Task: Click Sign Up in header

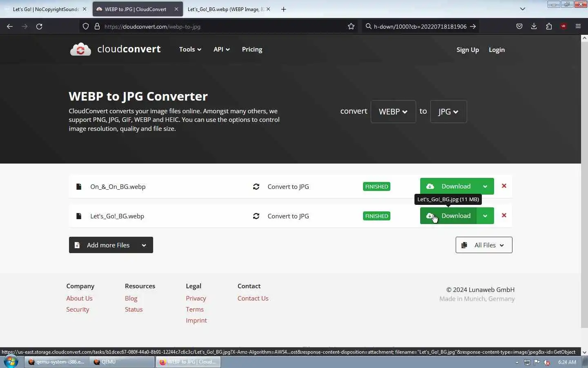Action: (468, 50)
